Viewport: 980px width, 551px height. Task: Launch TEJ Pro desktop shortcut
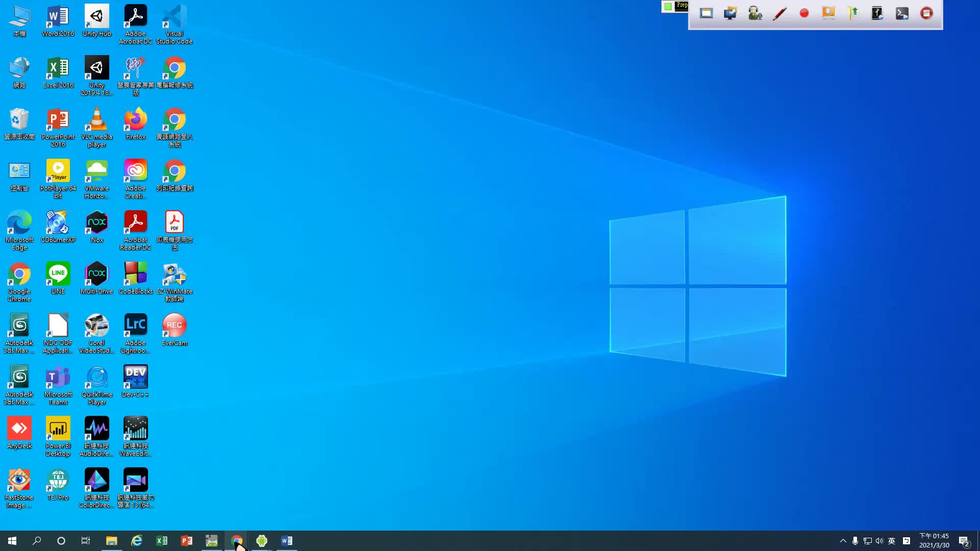click(x=58, y=485)
